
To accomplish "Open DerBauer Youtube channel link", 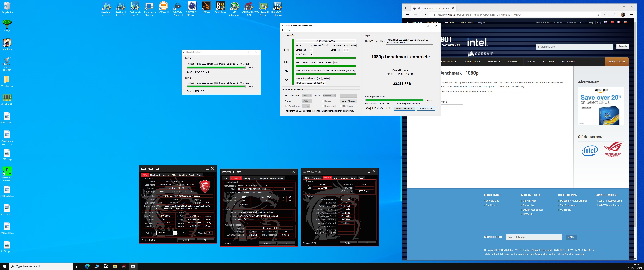I will tap(573, 201).
